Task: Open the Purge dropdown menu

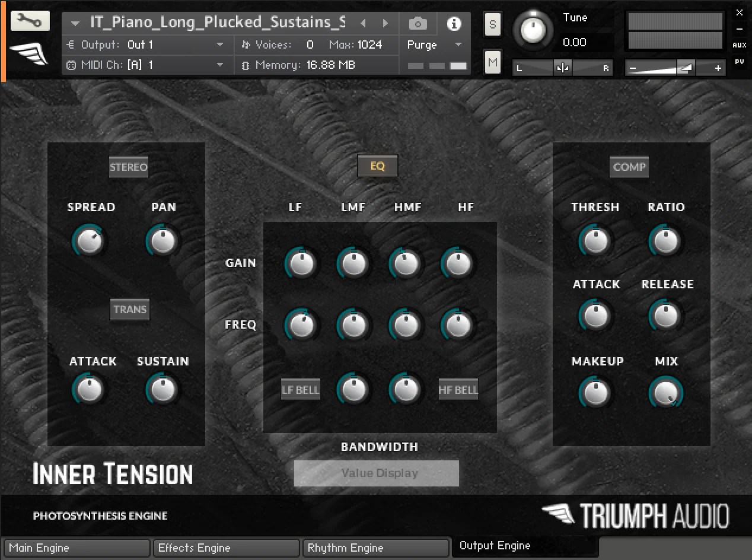Action: click(x=434, y=45)
